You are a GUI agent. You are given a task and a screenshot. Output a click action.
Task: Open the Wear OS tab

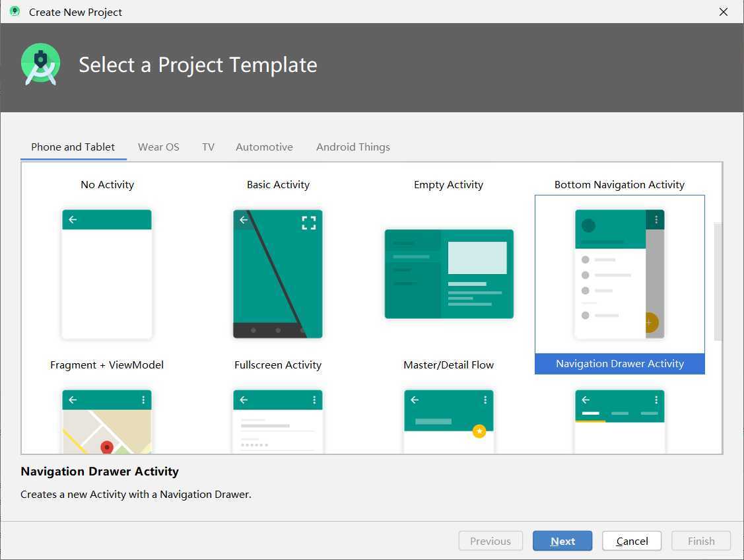(158, 147)
